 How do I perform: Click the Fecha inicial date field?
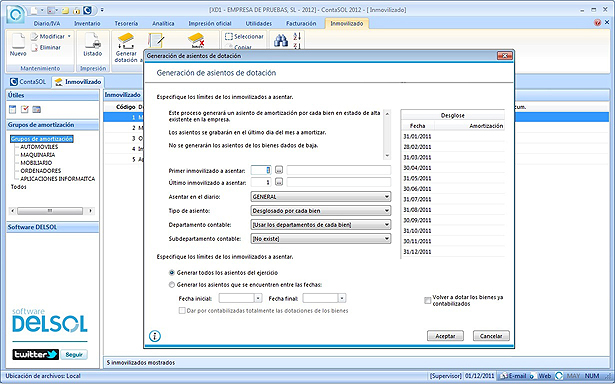tap(237, 298)
